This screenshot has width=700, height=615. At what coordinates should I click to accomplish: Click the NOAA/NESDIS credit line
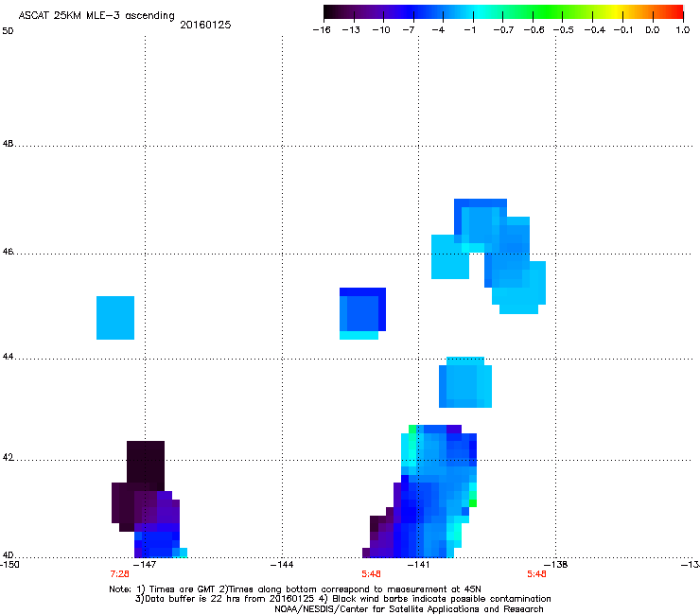coord(409,609)
